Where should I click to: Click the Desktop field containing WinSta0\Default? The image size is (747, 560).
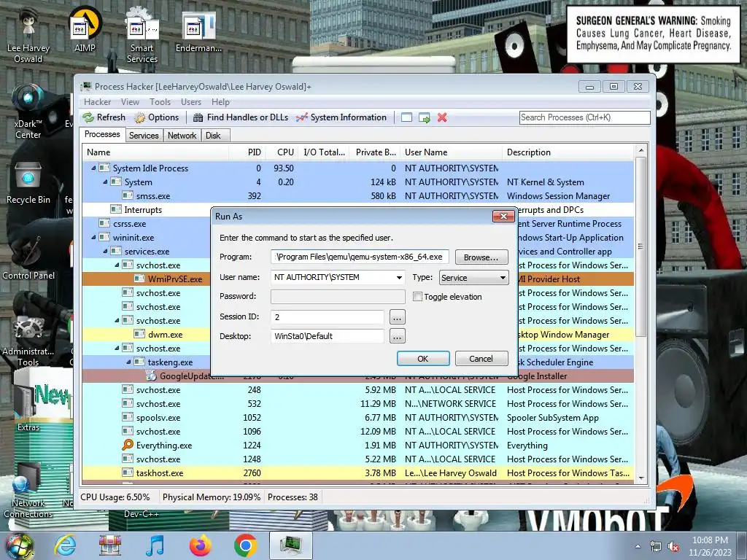point(328,336)
